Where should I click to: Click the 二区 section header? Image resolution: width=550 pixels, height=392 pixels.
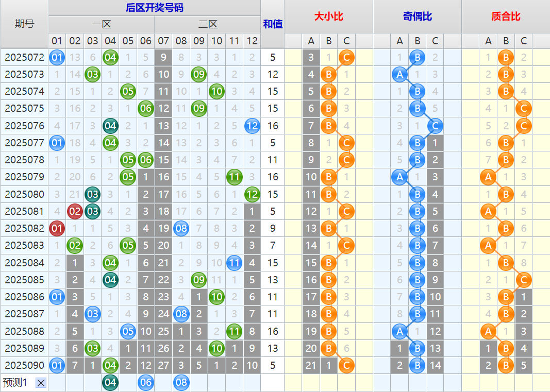point(208,25)
